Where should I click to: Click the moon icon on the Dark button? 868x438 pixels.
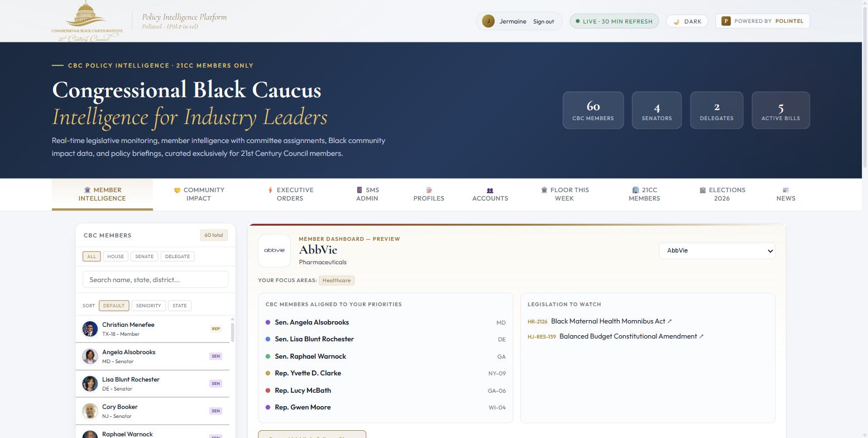pos(677,22)
